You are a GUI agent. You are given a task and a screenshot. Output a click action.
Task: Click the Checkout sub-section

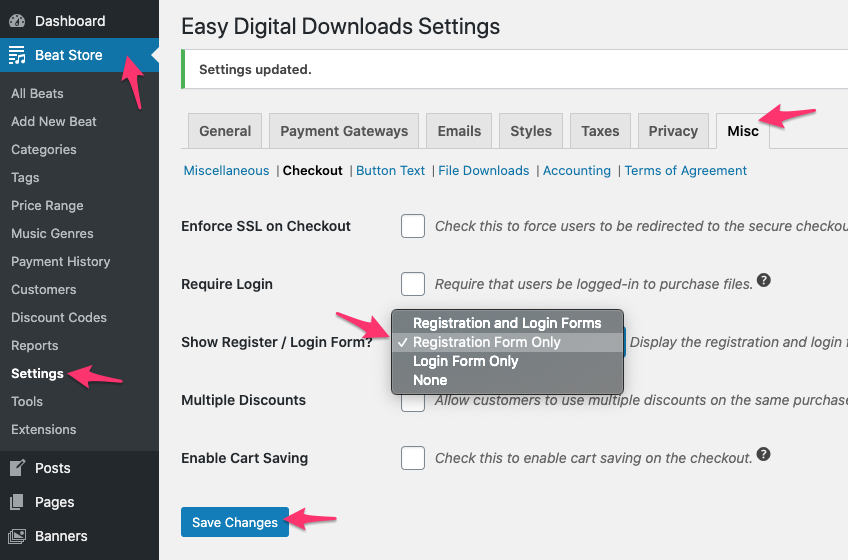click(x=313, y=170)
